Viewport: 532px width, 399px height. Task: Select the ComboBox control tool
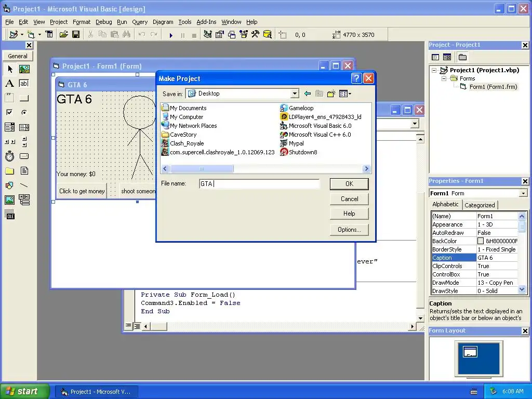pyautogui.click(x=9, y=127)
